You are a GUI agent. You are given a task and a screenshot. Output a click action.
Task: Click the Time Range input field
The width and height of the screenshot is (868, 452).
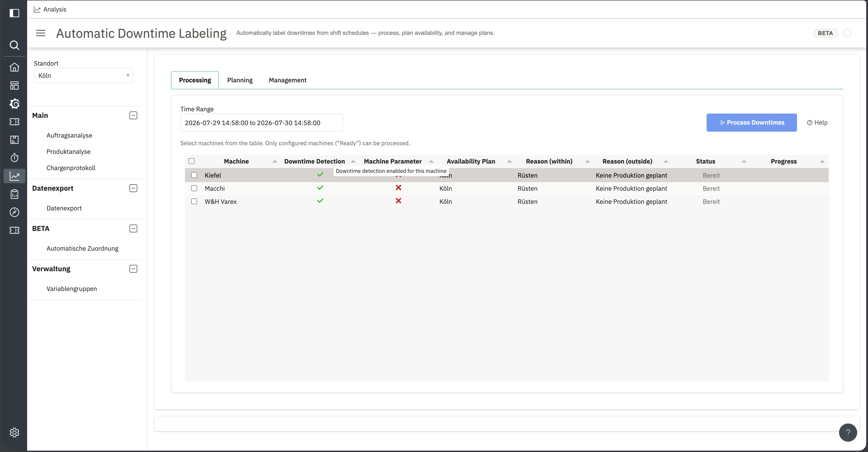click(262, 123)
